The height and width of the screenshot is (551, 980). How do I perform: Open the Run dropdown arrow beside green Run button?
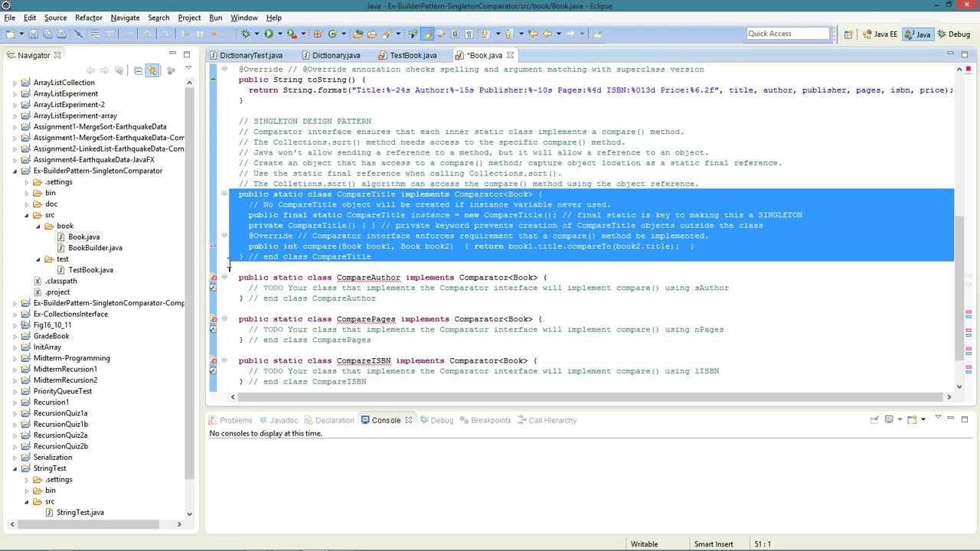pos(280,34)
